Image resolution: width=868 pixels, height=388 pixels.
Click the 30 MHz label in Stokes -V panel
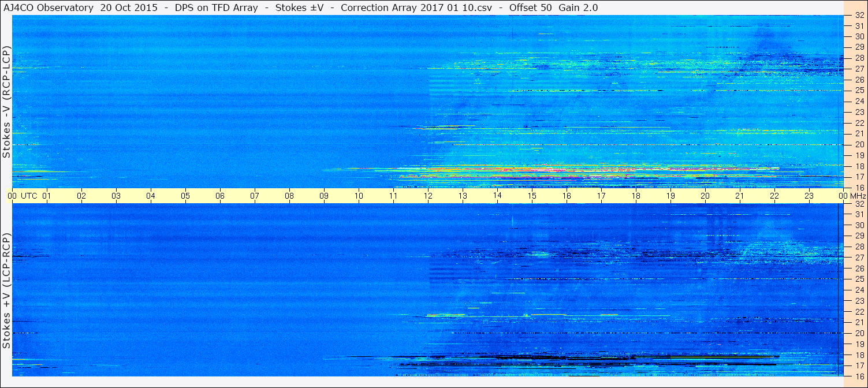point(859,36)
